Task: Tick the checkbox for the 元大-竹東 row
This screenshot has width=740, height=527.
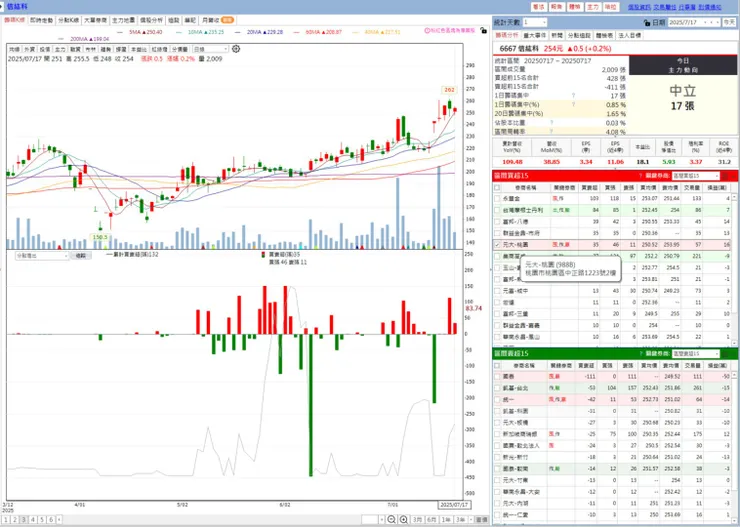Action: [x=497, y=480]
